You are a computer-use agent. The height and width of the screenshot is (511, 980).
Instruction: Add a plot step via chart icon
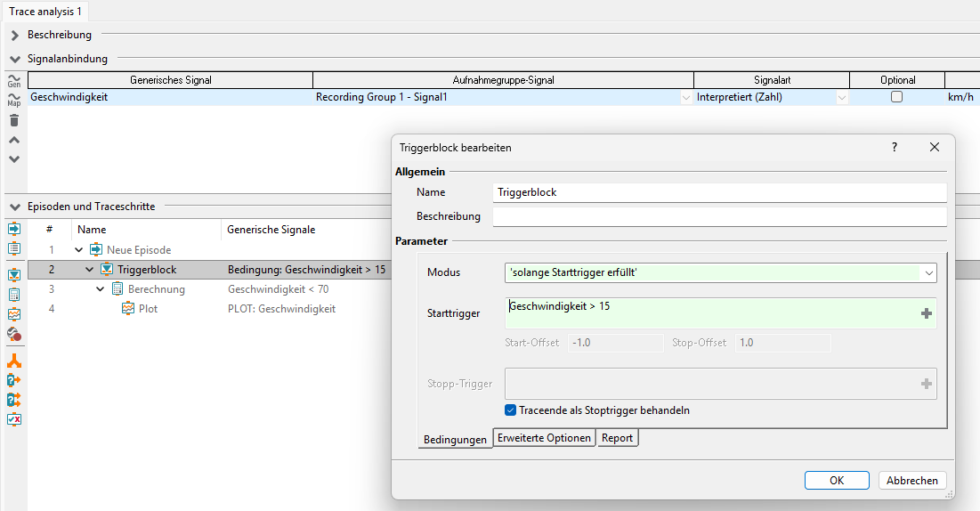(14, 314)
